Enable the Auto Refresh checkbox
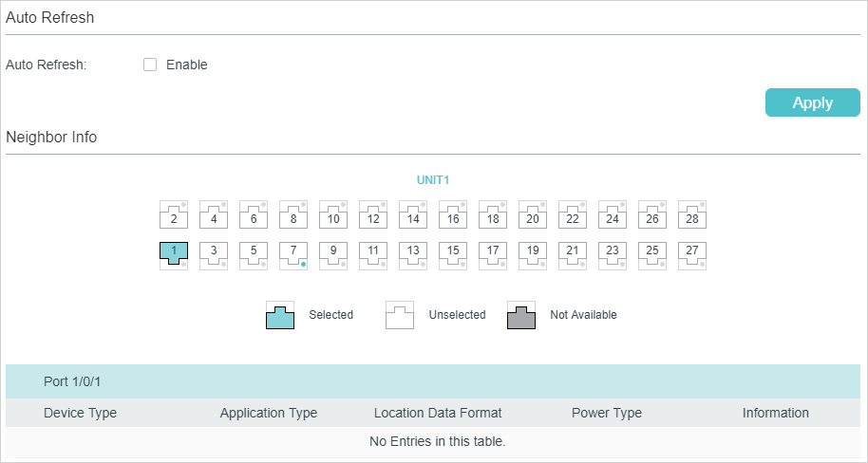This screenshot has height=463, width=868. [149, 65]
